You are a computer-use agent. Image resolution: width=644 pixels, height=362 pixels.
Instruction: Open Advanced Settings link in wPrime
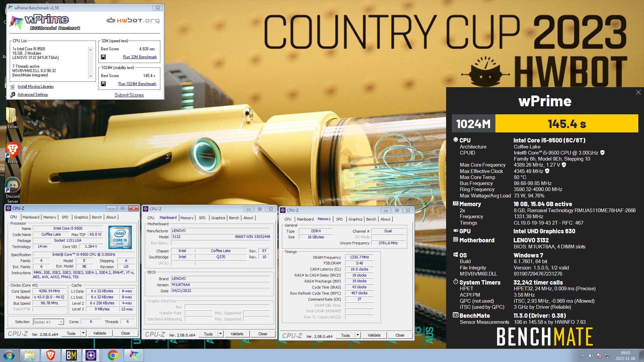tap(33, 95)
